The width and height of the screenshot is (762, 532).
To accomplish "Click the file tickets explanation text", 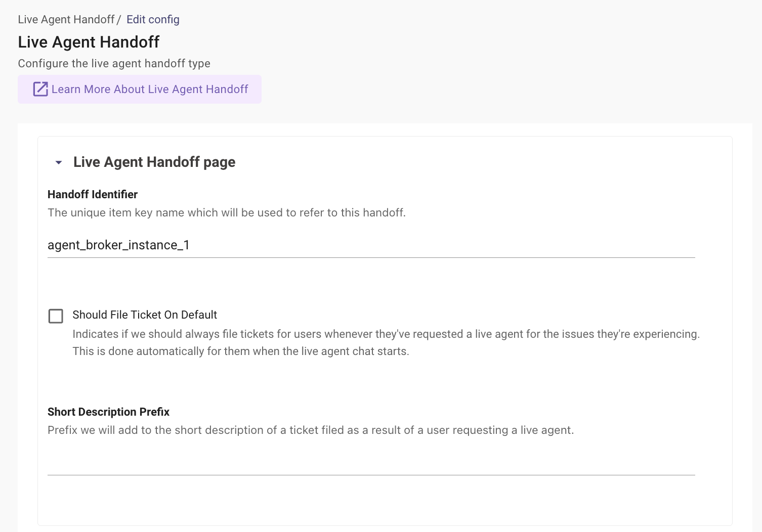I will (x=386, y=334).
